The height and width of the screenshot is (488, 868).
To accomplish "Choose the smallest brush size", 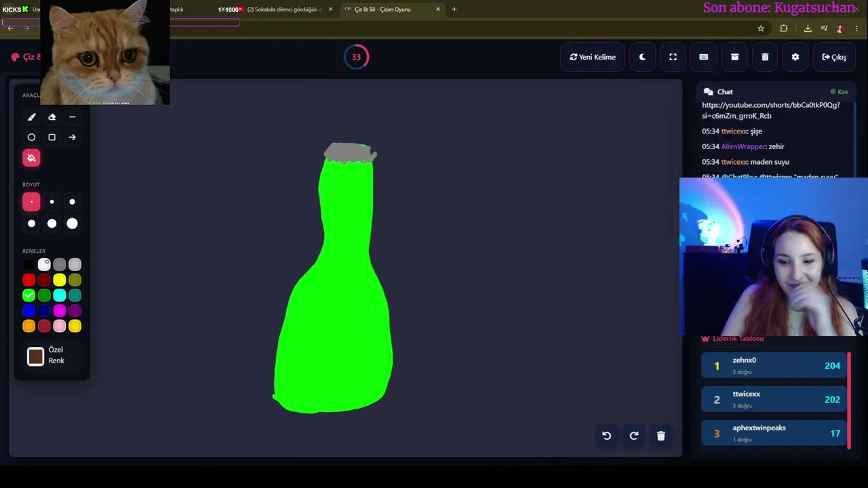I will 31,202.
